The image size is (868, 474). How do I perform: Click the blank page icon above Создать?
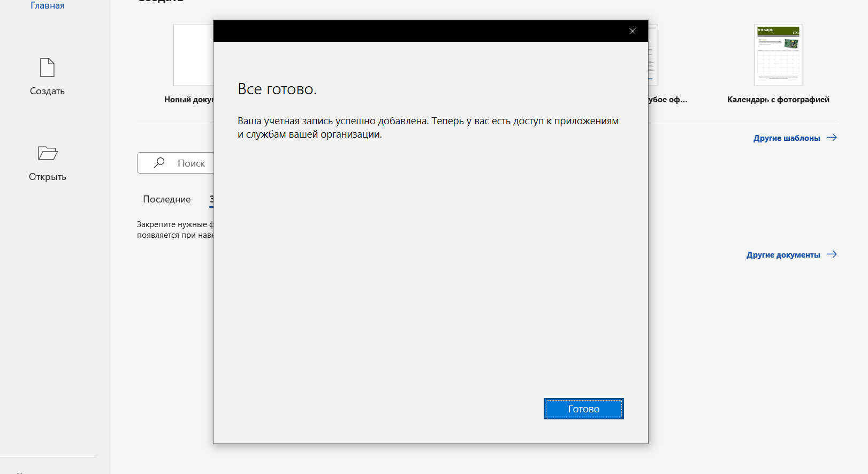47,68
